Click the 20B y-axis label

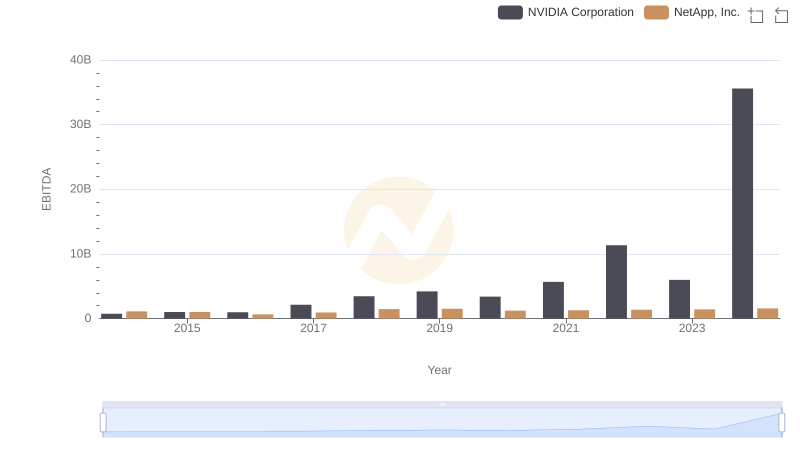81,189
